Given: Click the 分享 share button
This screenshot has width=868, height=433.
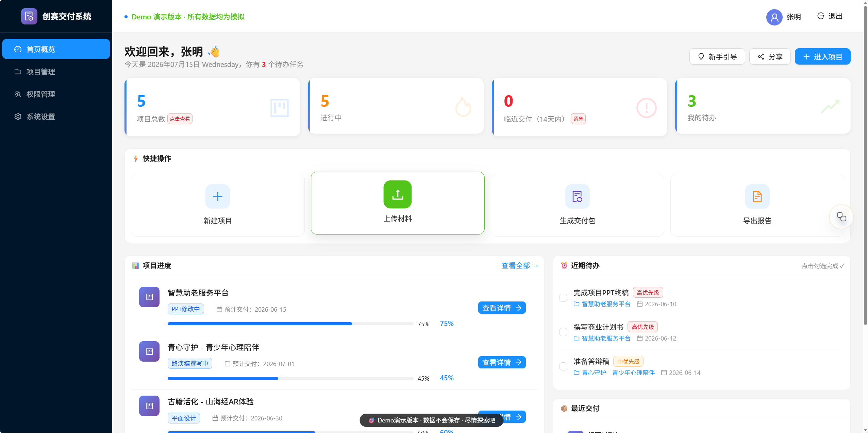Looking at the screenshot, I should [770, 56].
